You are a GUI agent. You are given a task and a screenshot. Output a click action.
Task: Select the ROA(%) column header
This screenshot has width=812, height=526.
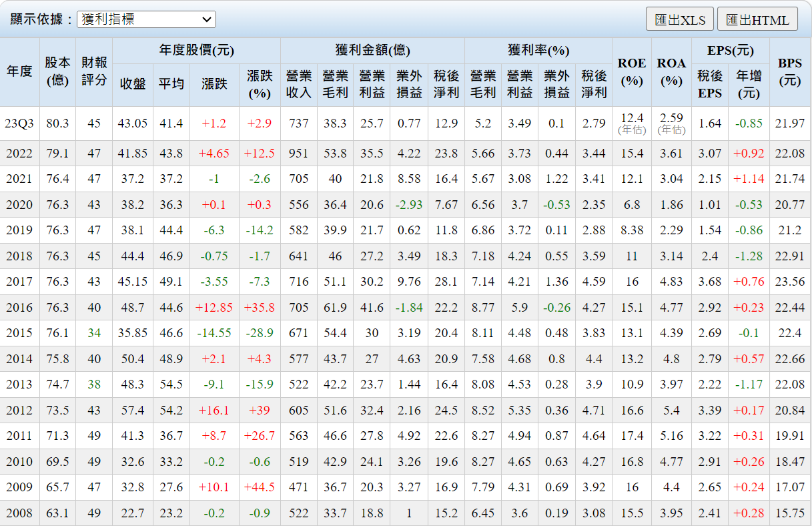671,71
